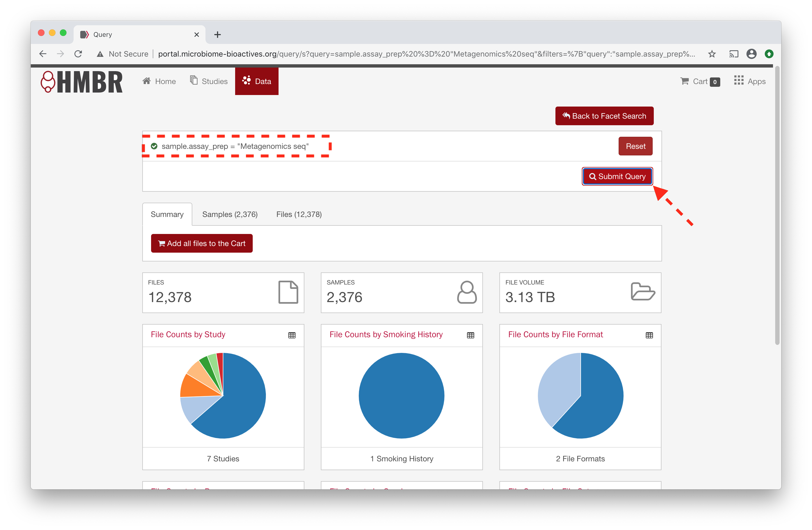Click the HMBR logo

tap(82, 82)
